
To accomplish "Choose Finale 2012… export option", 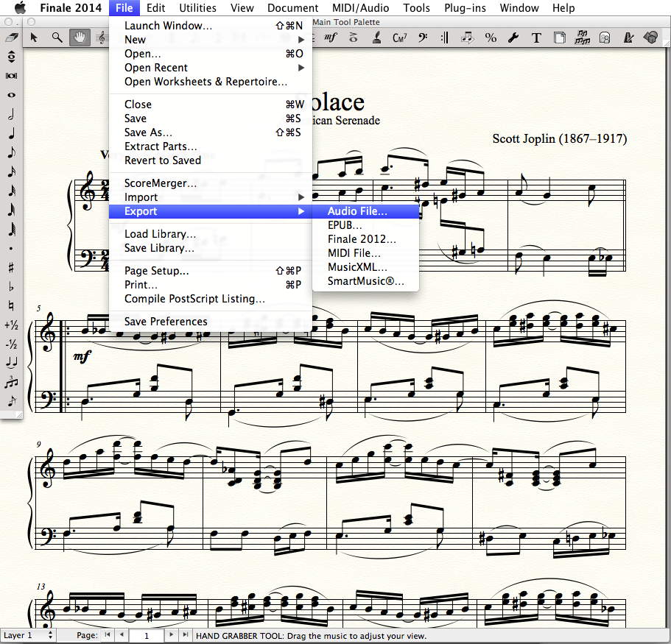I will (365, 239).
